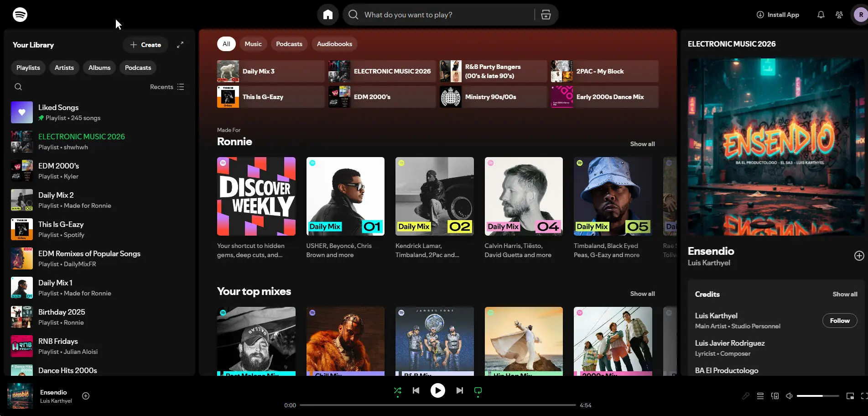Image resolution: width=868 pixels, height=416 pixels.
Task: Open Luis Karthyel artist link under Ensendio title
Action: [x=709, y=263]
